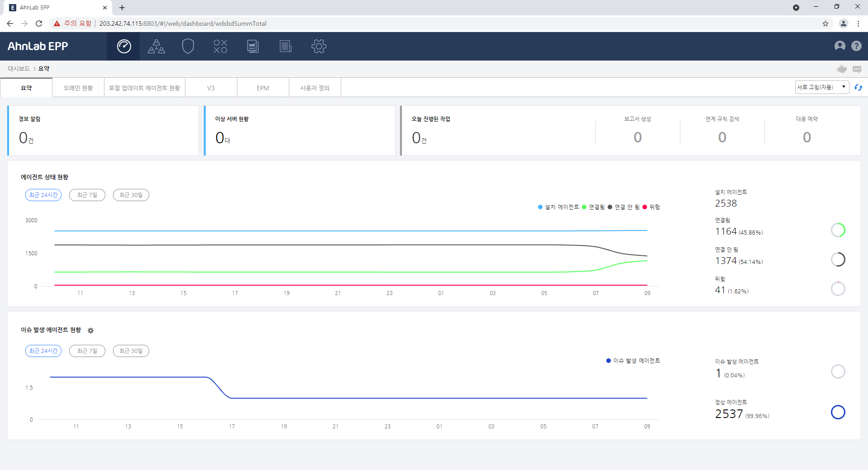Open the organization hierarchy icon in navbar
The height and width of the screenshot is (470, 868).
pos(156,46)
